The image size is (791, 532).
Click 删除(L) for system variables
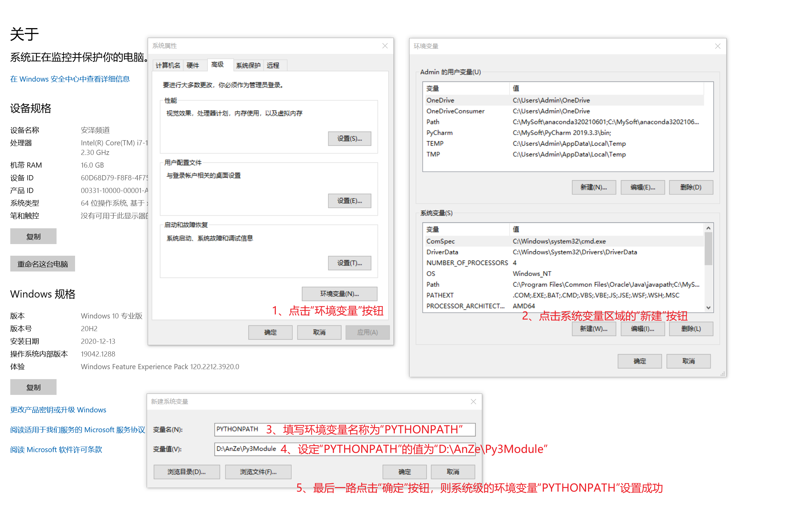point(691,329)
